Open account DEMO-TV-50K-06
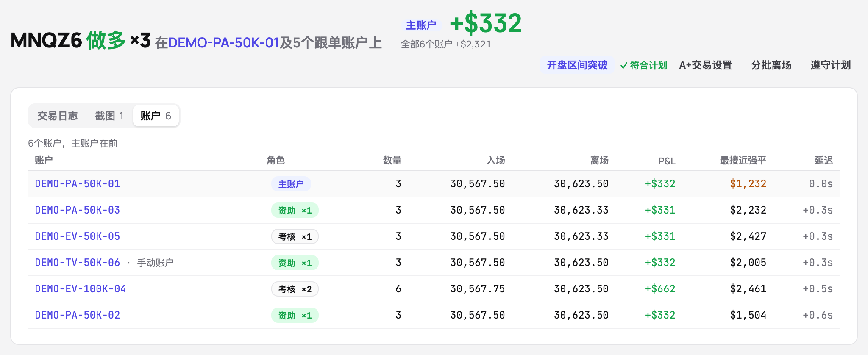Screen dimensions: 868x355 coord(78,263)
